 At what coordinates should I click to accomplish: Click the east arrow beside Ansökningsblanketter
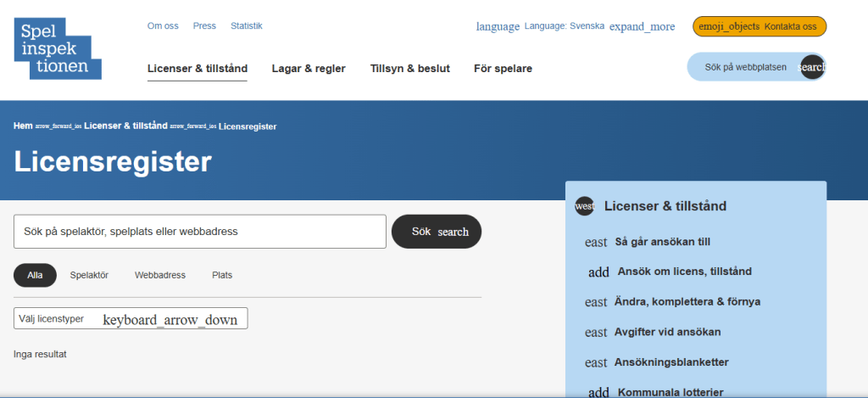coord(596,362)
